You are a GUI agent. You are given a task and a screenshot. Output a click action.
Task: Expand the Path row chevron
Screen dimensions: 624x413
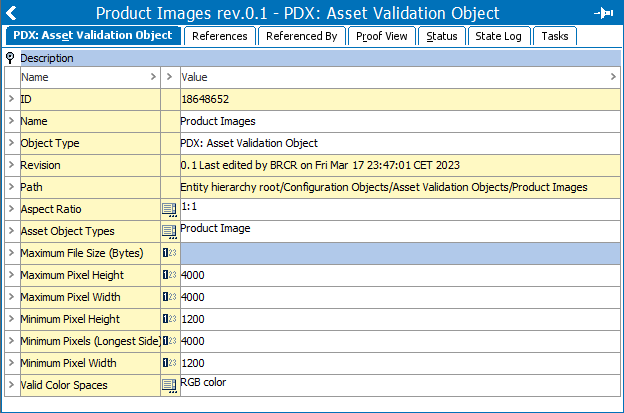tap(10, 187)
